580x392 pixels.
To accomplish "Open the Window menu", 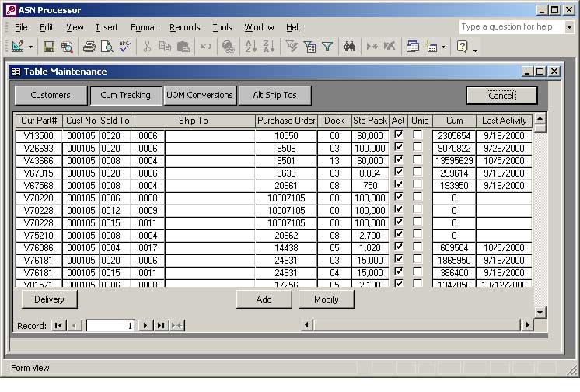I will coord(259,27).
